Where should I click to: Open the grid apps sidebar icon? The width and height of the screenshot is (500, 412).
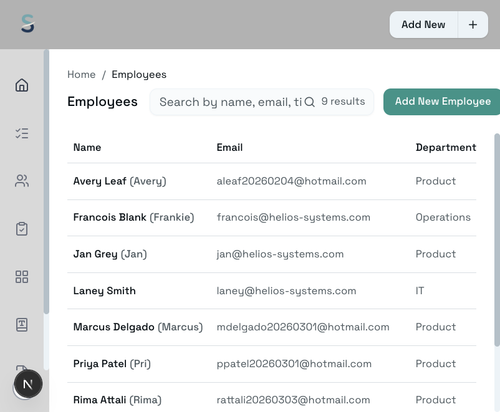[x=22, y=277]
